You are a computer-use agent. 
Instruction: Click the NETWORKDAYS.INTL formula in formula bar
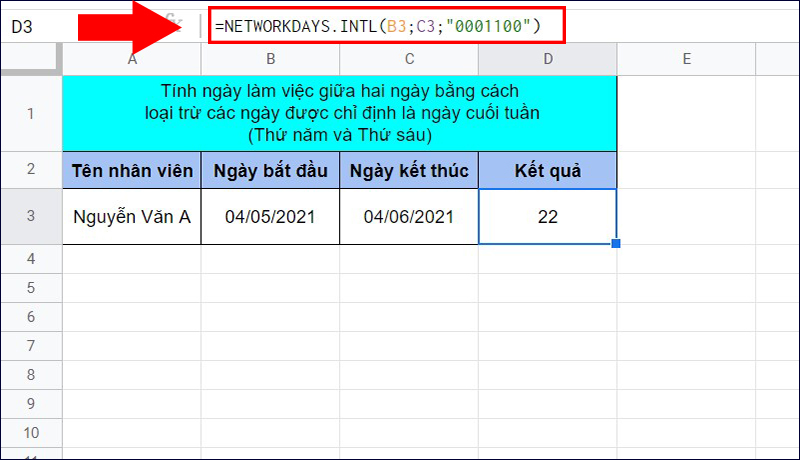[x=378, y=26]
